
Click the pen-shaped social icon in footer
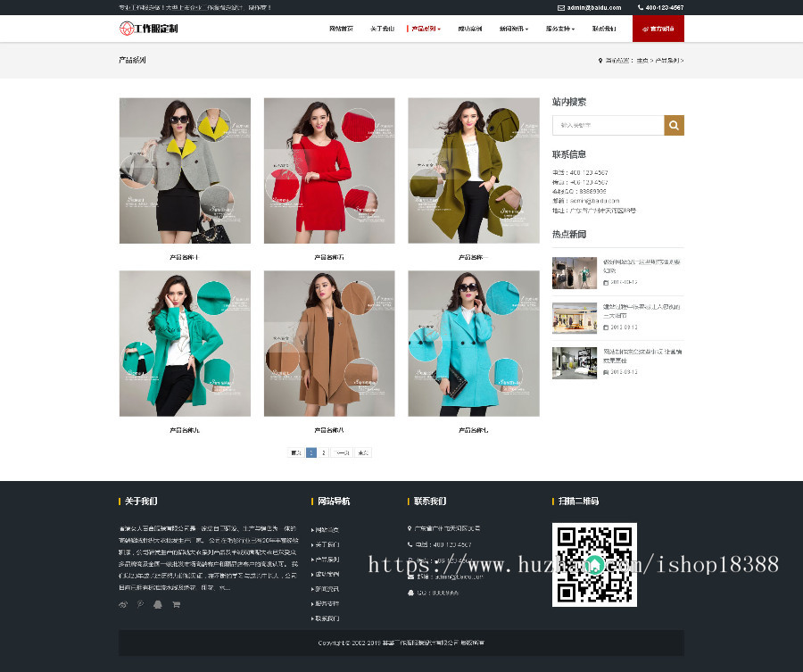point(140,605)
